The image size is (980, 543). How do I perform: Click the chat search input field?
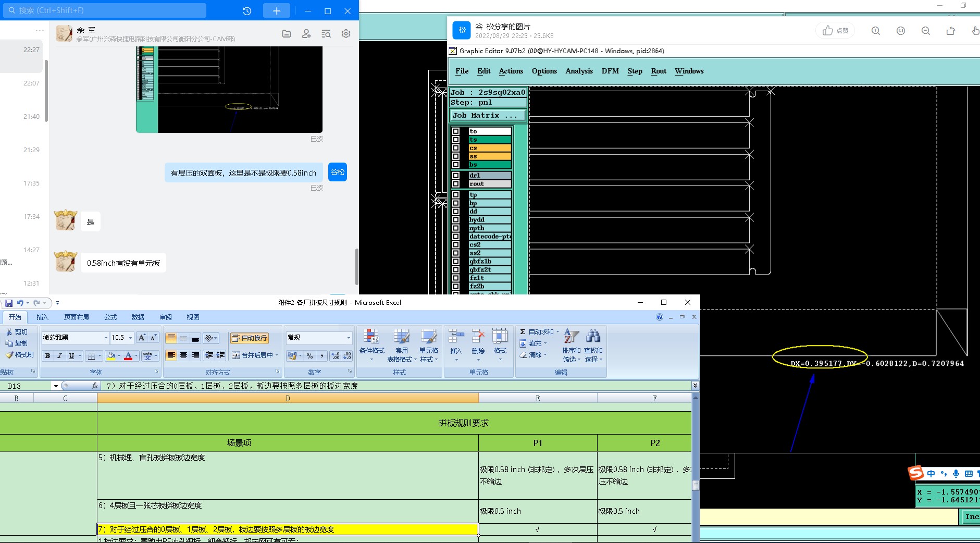pyautogui.click(x=106, y=10)
